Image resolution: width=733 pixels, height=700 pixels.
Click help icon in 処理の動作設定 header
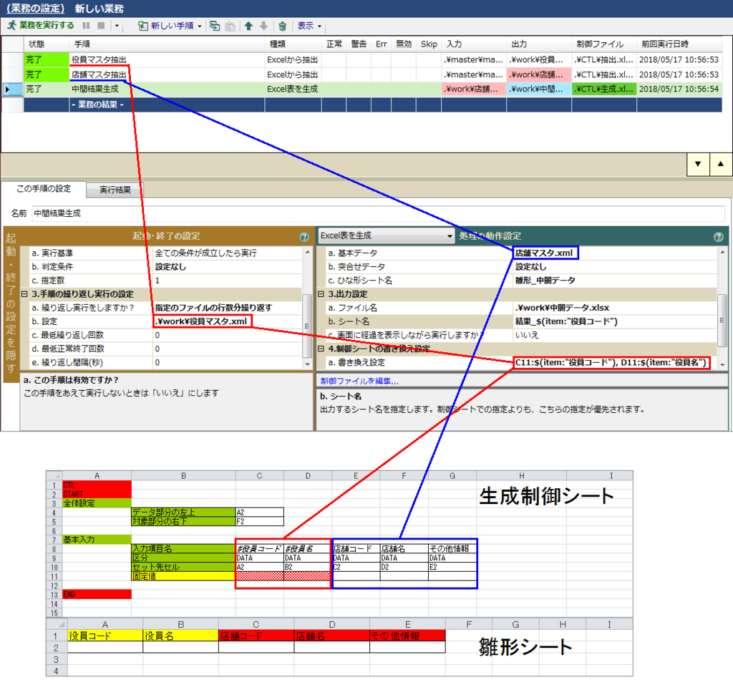719,237
